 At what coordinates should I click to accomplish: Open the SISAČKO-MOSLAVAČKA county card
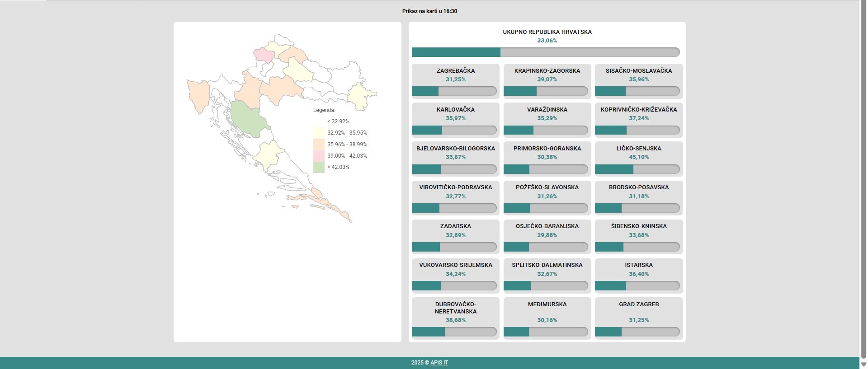click(x=639, y=81)
